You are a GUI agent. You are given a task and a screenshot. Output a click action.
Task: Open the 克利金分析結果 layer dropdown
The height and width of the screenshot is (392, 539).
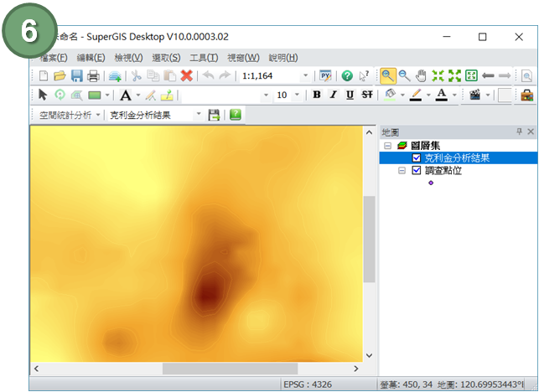pos(199,115)
